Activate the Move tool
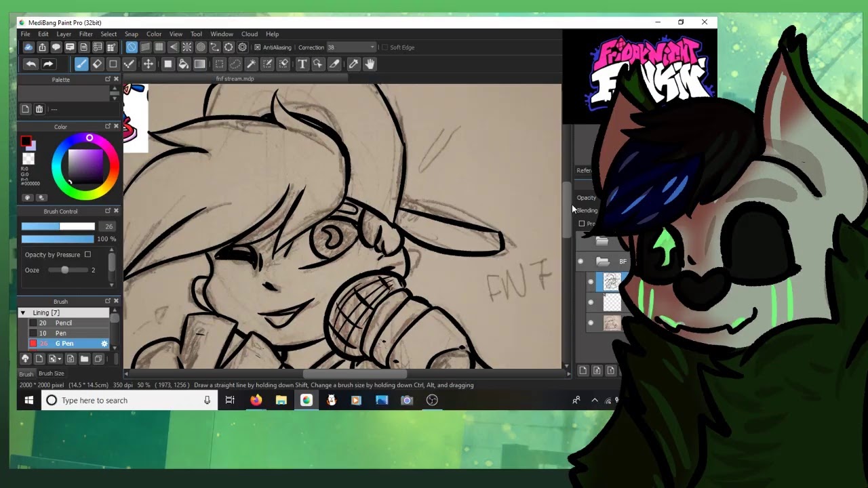The image size is (868, 488). tap(148, 64)
